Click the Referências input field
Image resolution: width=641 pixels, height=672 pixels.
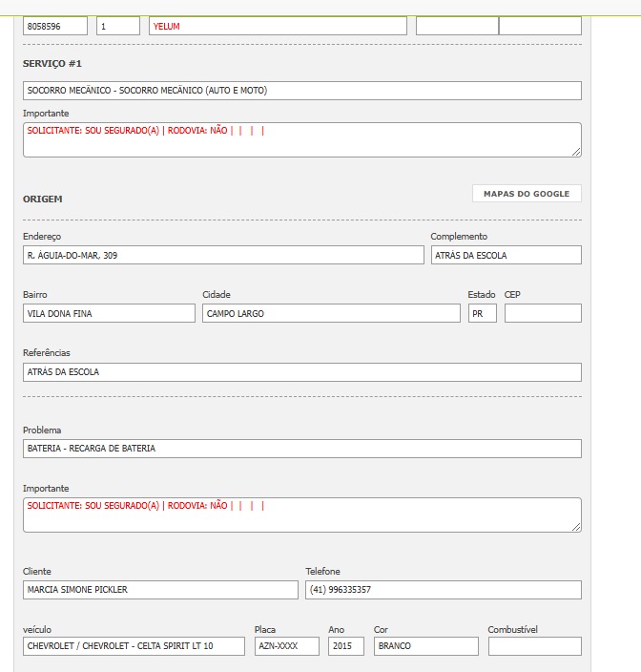click(x=301, y=372)
